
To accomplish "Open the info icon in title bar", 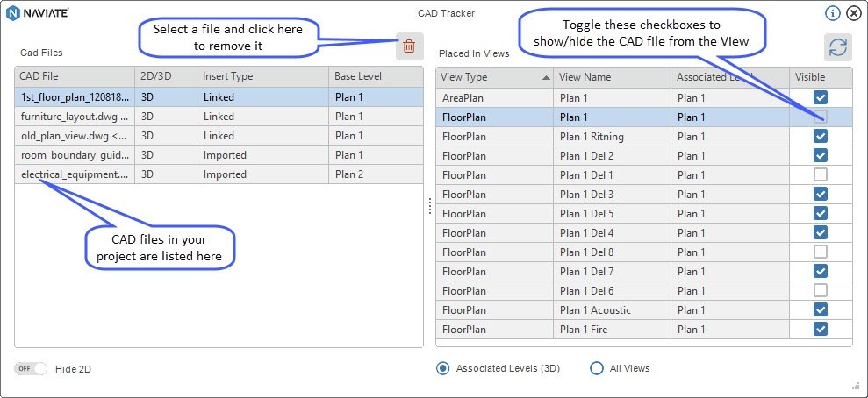I will (833, 13).
